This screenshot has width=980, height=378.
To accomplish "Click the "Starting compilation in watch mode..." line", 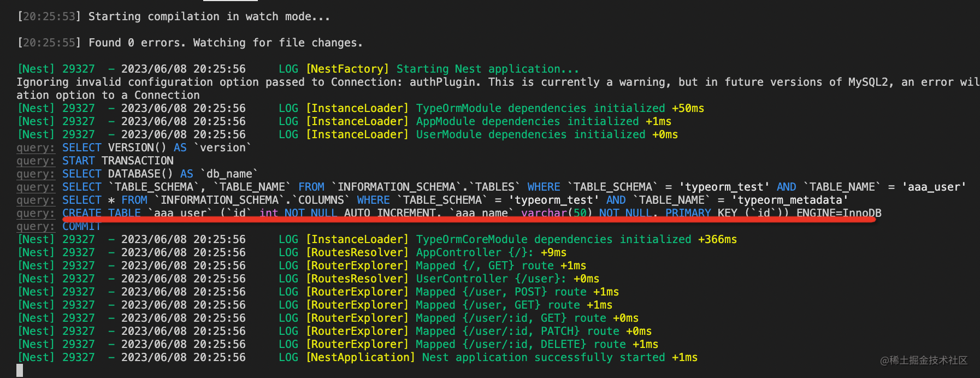I will coord(209,17).
